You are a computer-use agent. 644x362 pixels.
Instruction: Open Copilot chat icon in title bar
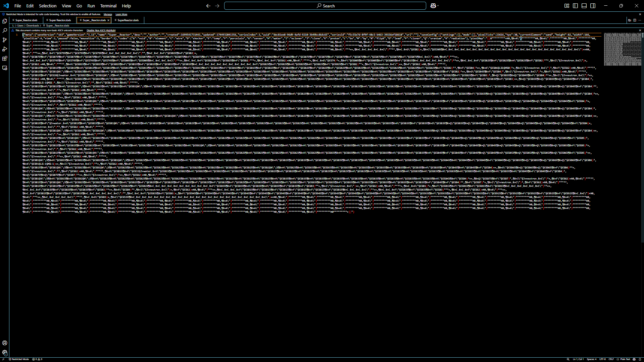pos(433,6)
